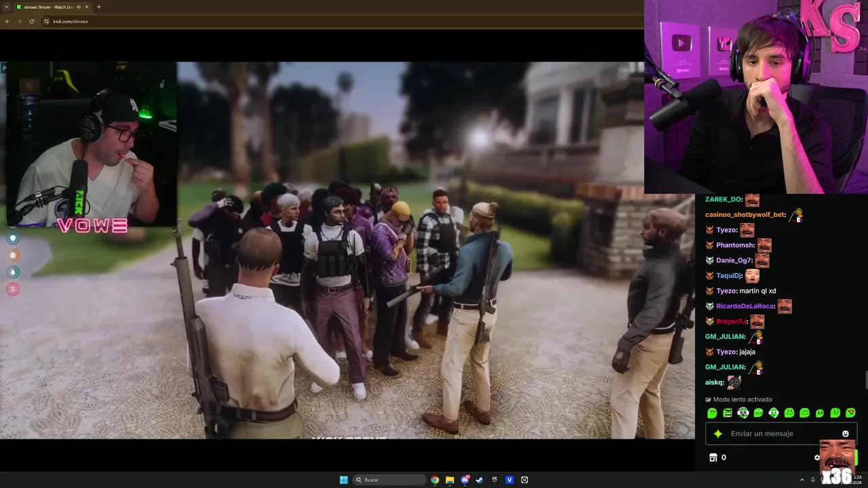Screen dimensions: 868x488
Task: Click the green sparkle icon in message box
Action: (x=718, y=434)
